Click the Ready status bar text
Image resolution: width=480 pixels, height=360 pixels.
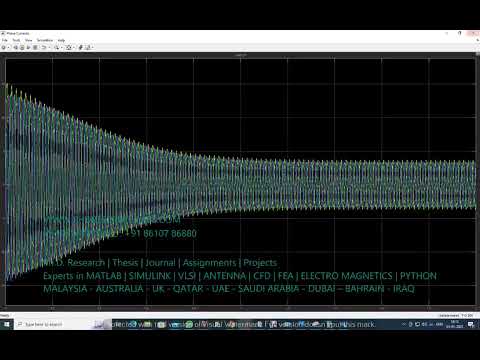pos(5,315)
